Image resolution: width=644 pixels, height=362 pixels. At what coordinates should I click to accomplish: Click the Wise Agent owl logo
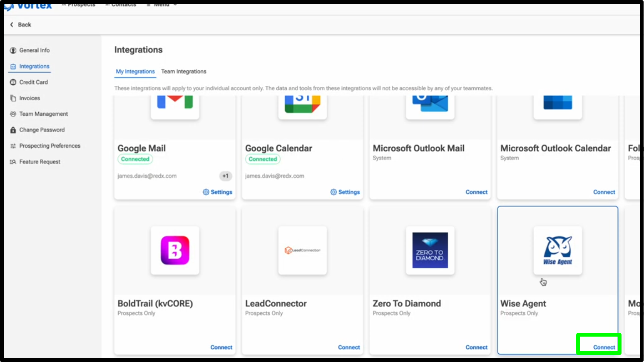click(558, 250)
